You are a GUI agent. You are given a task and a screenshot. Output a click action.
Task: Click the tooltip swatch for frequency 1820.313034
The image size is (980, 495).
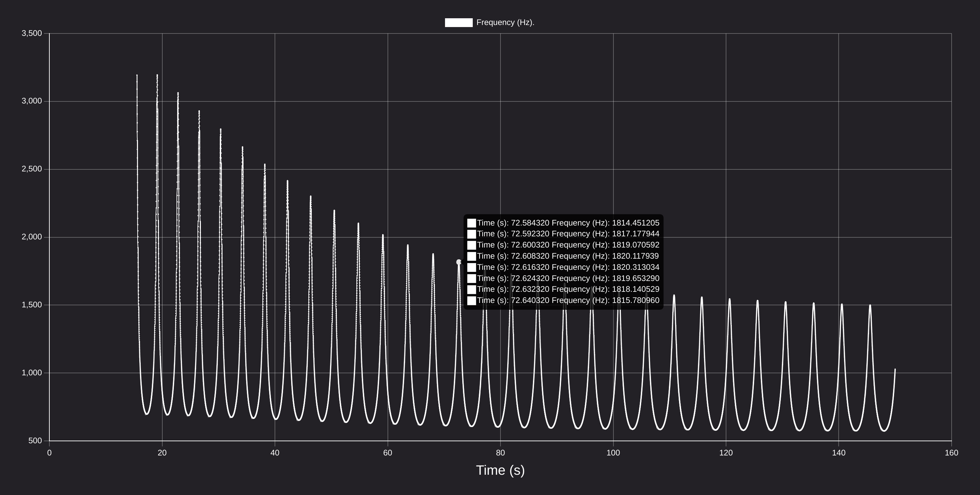point(472,267)
